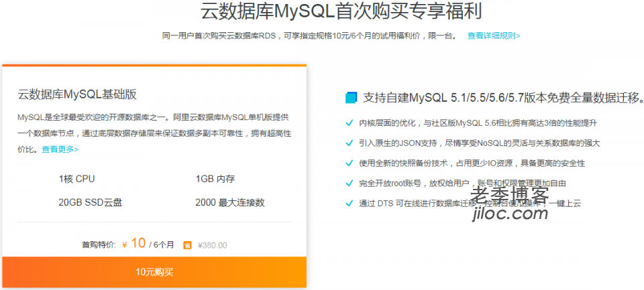Click the checkmark beside 内核层面的优化

(x=350, y=123)
